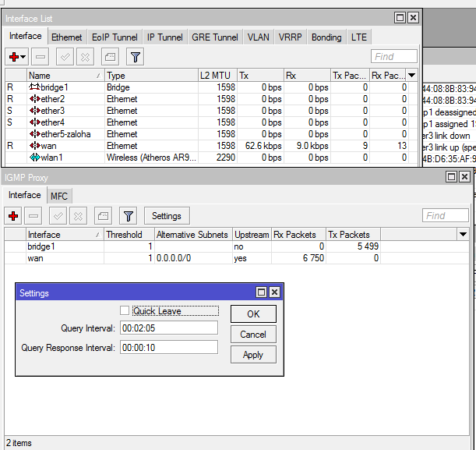The image size is (476, 450).
Task: Click ether5-zaloha ethernet icon
Action: 34,134
